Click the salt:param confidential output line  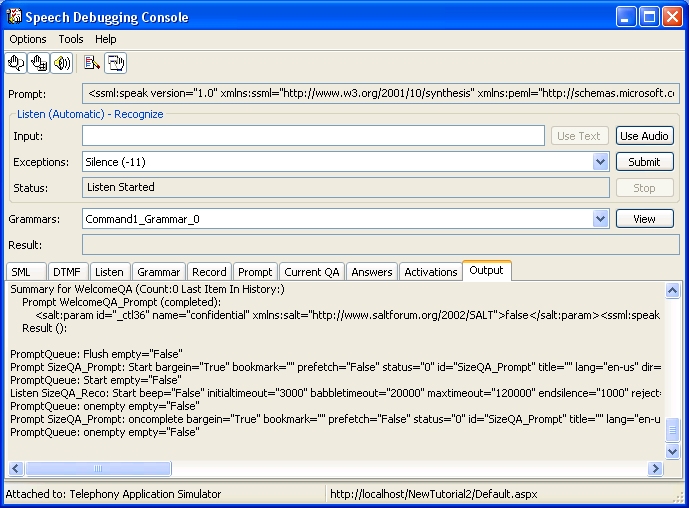click(348, 315)
